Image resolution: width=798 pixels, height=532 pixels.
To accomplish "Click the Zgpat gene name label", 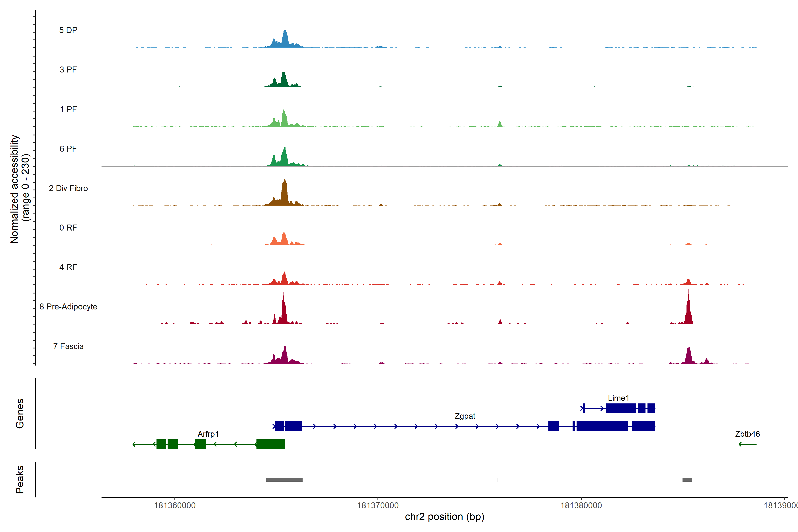I will (x=465, y=416).
